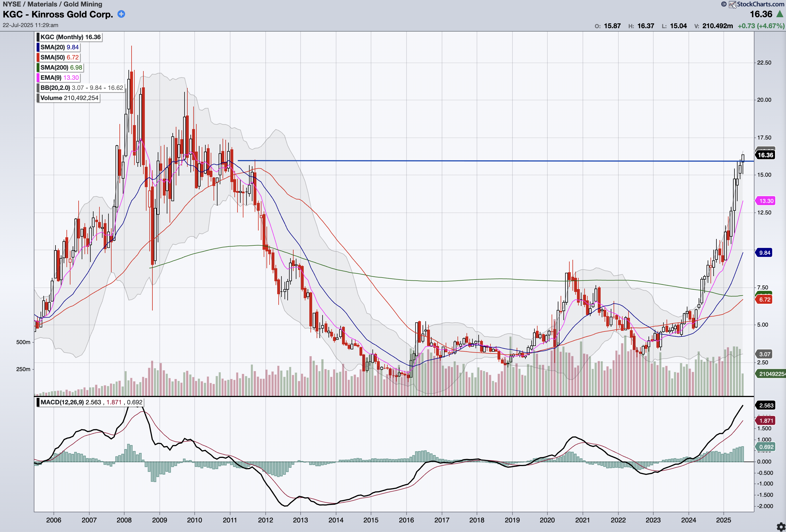Viewport: 786px width, 532px height.
Task: Click the +0.73 (+4.67%) change value
Action: pos(761,26)
